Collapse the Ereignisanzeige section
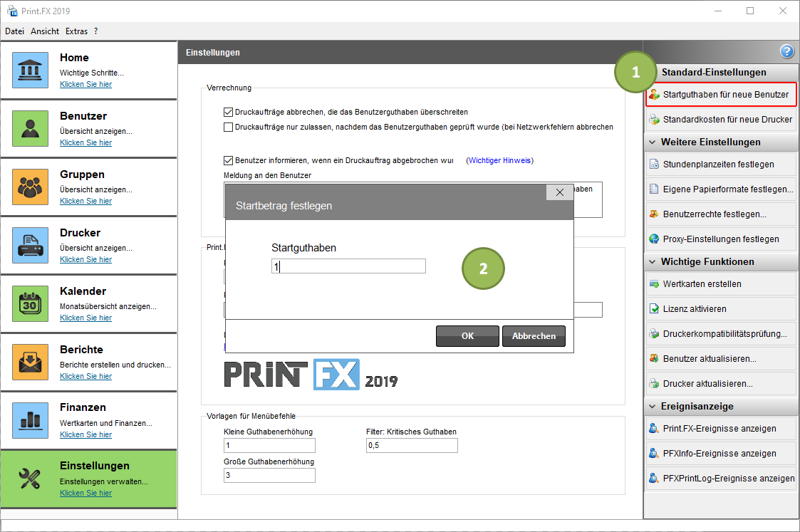The image size is (800, 532). 652,407
